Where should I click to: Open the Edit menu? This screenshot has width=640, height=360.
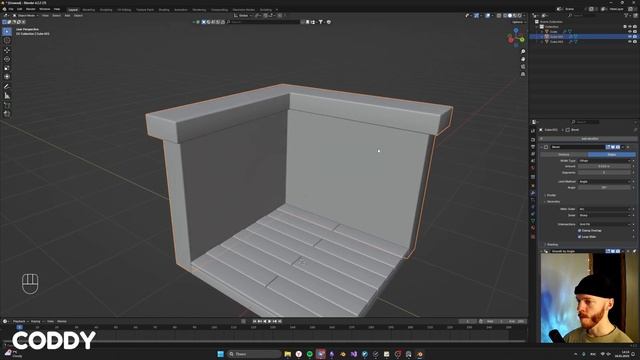coord(20,9)
